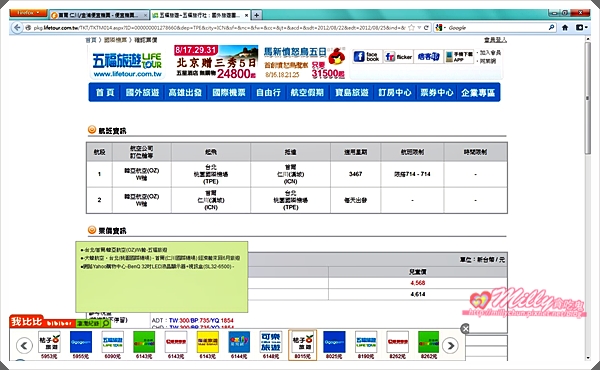Open the 企業專區 navigation menu
The image size is (600, 370).
(x=478, y=93)
